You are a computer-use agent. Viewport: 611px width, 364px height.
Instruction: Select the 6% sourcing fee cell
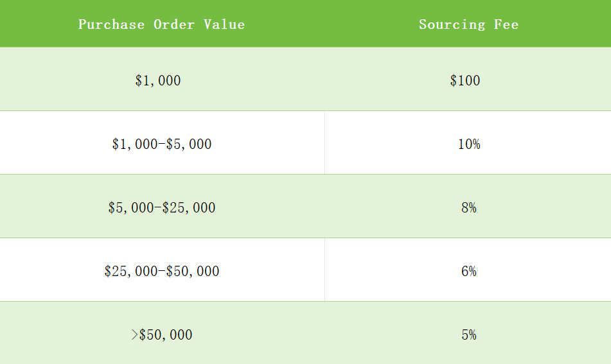tap(468, 272)
